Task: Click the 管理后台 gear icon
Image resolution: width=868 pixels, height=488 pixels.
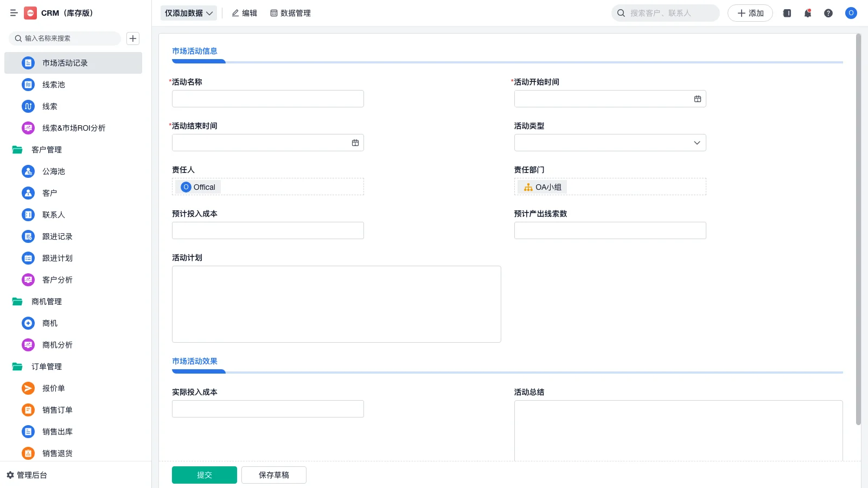Action: point(10,475)
